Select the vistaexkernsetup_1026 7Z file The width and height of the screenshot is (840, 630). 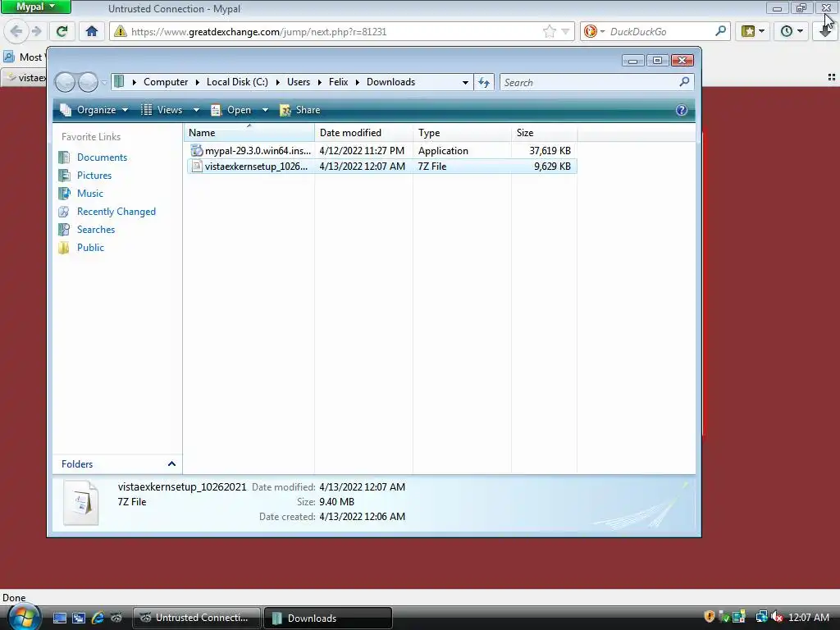tap(382, 166)
